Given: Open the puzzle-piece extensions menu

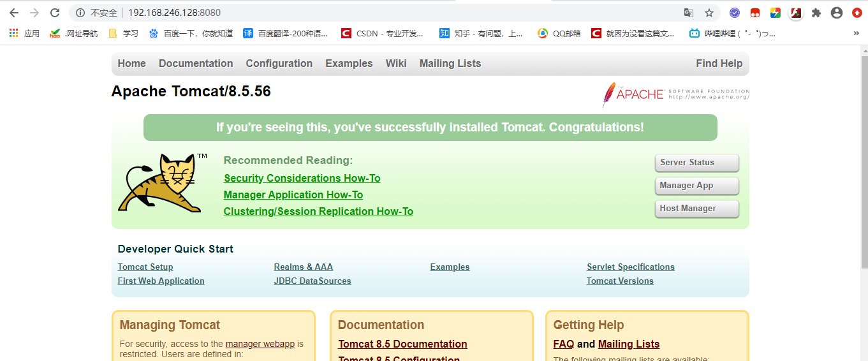Looking at the screenshot, I should (x=816, y=13).
